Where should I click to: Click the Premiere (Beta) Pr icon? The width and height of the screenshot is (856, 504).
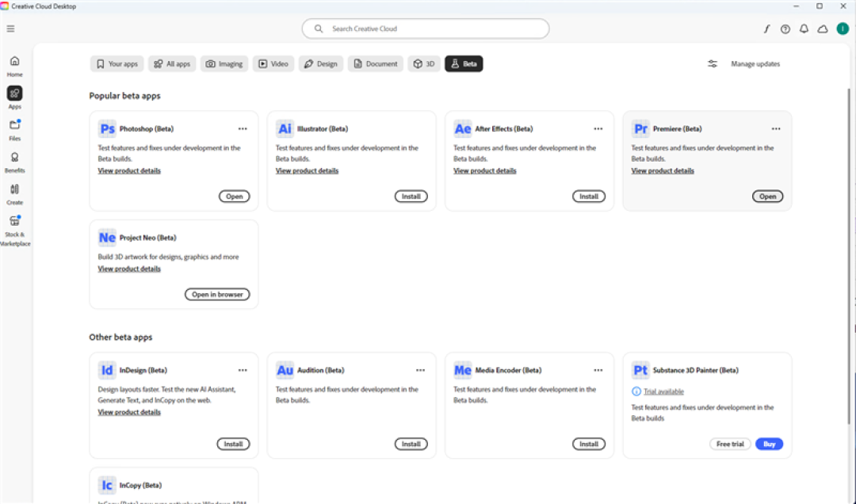click(x=640, y=129)
